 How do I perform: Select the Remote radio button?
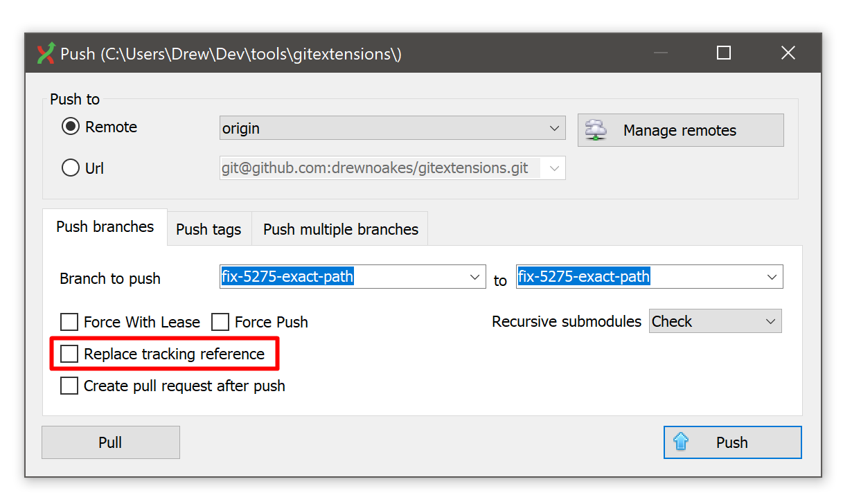click(x=70, y=127)
